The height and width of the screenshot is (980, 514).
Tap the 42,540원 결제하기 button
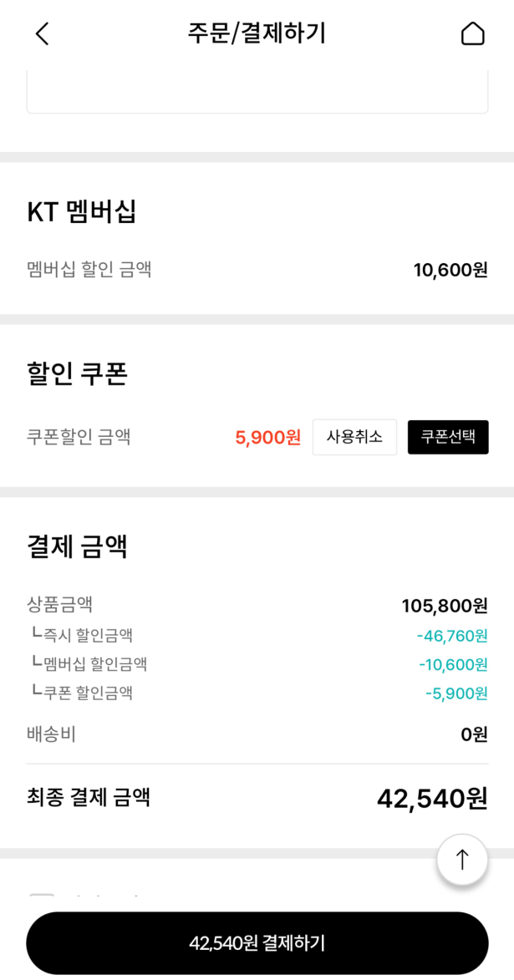coord(257,943)
